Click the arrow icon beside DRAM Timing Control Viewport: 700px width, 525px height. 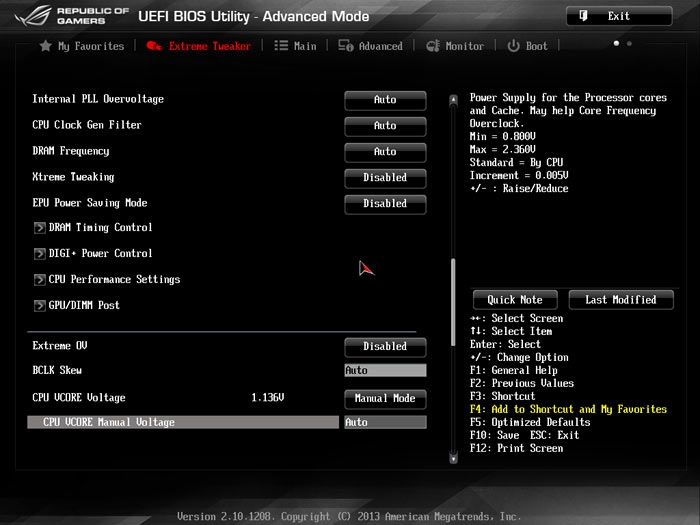(39, 228)
